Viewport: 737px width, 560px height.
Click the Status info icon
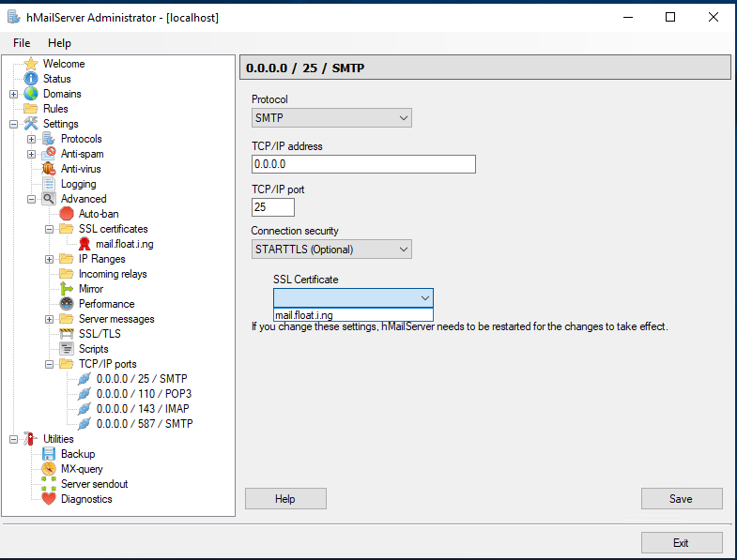click(31, 79)
